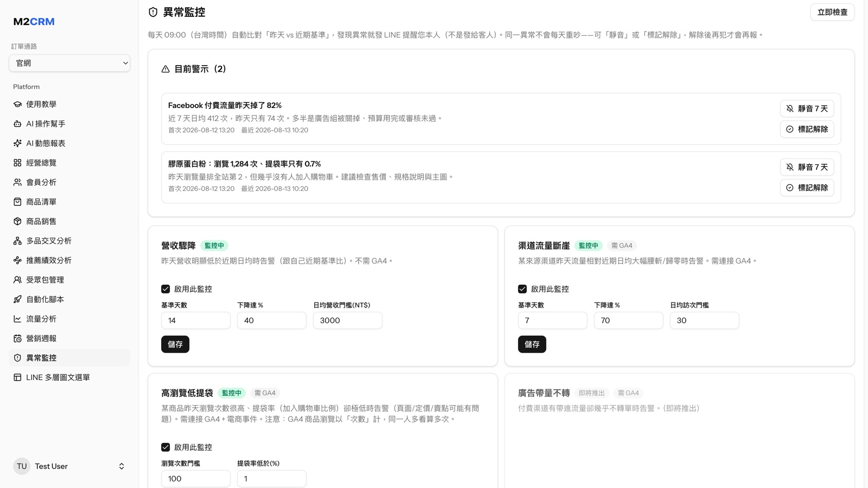Viewport: 868px width, 488px height.
Task: Mute the 膠原蛋白粉 alert for 7 days
Action: coord(807,167)
